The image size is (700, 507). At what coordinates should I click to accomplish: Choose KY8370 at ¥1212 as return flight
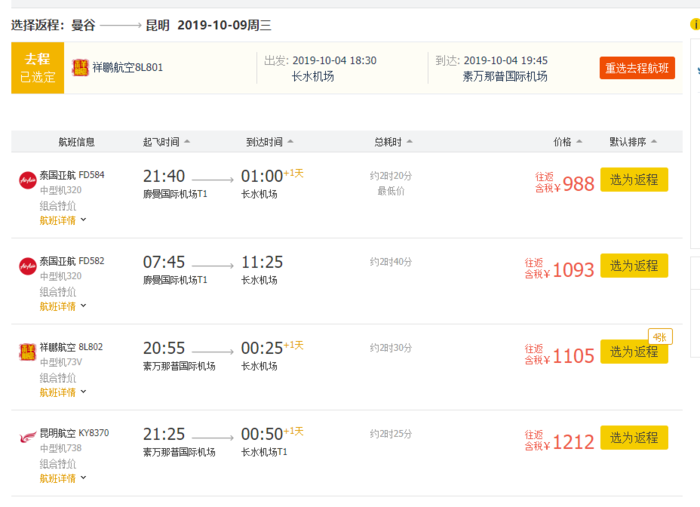click(x=634, y=438)
